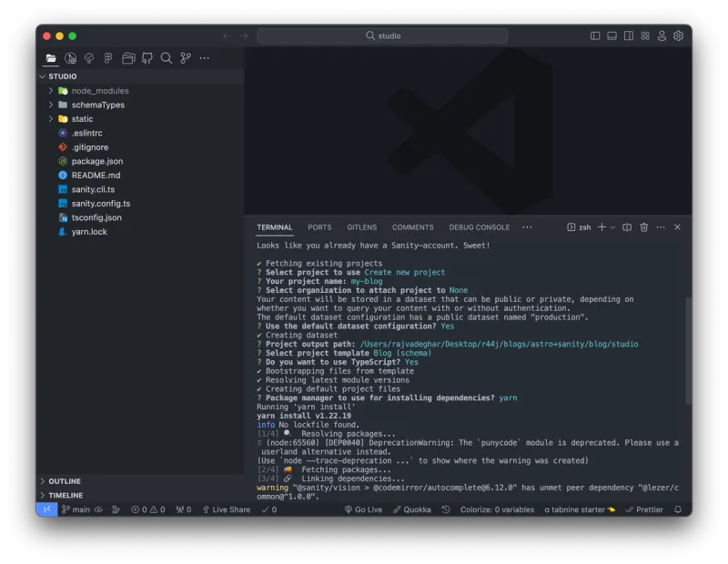Viewport: 728px width, 564px height.
Task: Close the terminal panel
Action: pos(677,227)
